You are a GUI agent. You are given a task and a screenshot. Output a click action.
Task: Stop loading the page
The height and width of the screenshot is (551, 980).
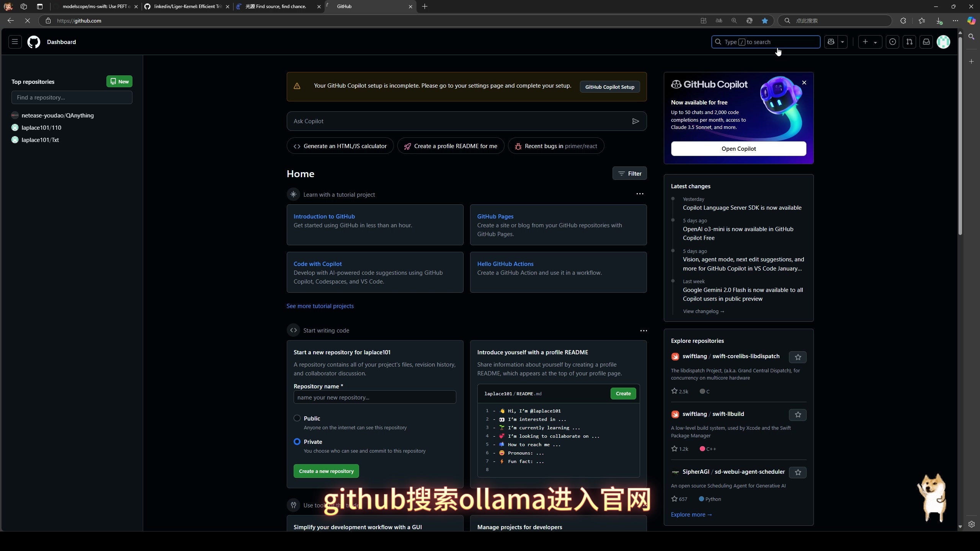point(28,21)
